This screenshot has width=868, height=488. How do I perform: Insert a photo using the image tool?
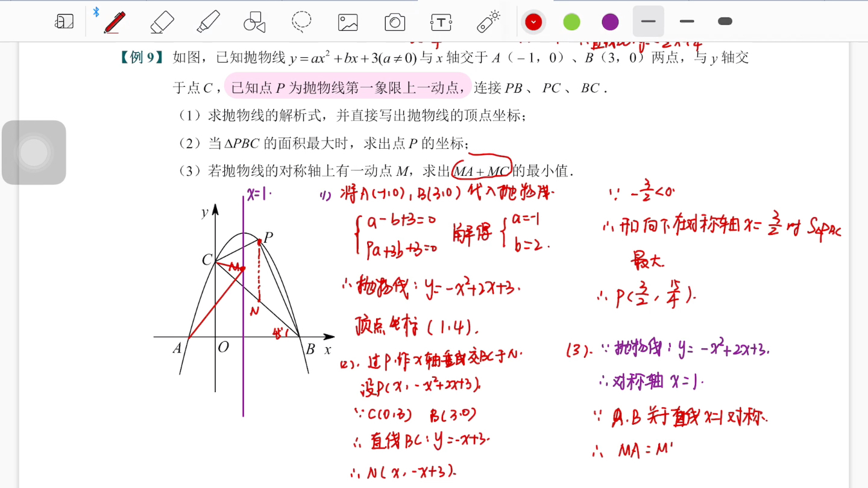347,21
